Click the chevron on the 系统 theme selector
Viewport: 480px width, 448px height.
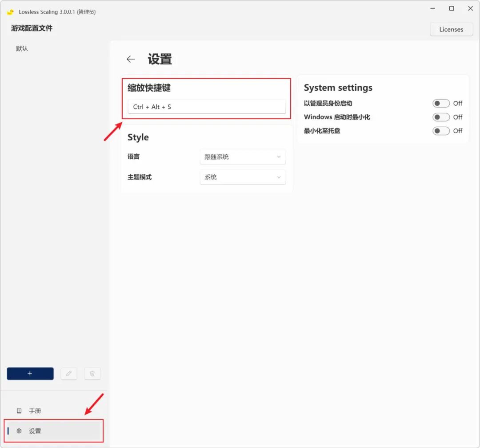(x=279, y=177)
